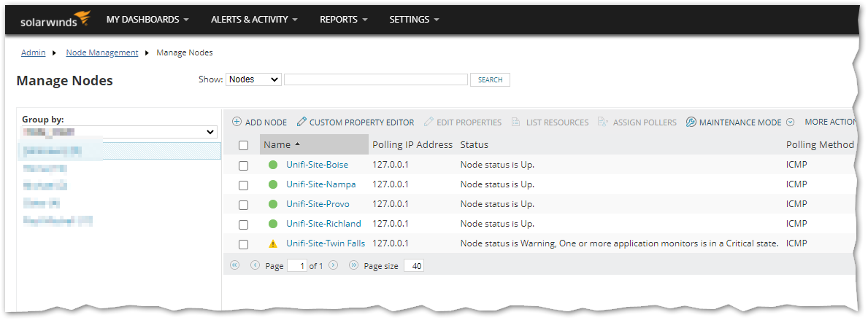Open the More Actions menu
The height and width of the screenshot is (320, 868).
point(829,122)
